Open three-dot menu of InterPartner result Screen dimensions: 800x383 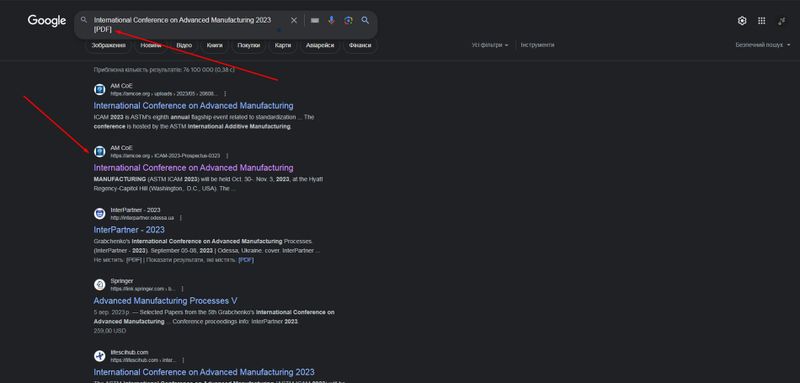pyautogui.click(x=181, y=218)
